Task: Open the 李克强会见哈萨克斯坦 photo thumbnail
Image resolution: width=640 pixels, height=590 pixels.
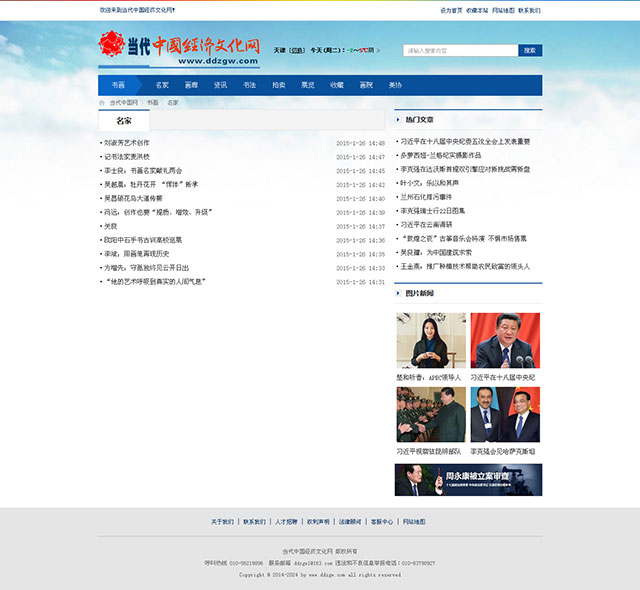Action: click(505, 415)
